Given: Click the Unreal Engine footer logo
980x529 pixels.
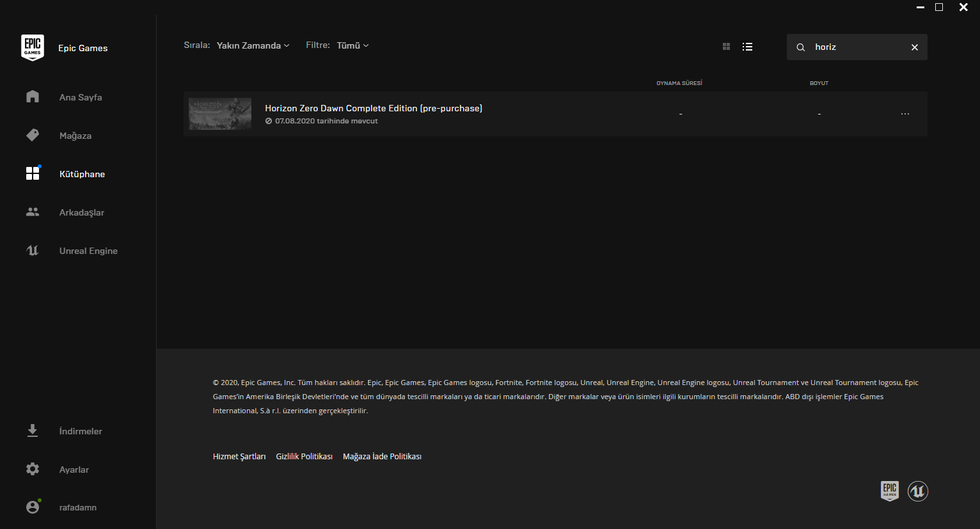Looking at the screenshot, I should [918, 491].
